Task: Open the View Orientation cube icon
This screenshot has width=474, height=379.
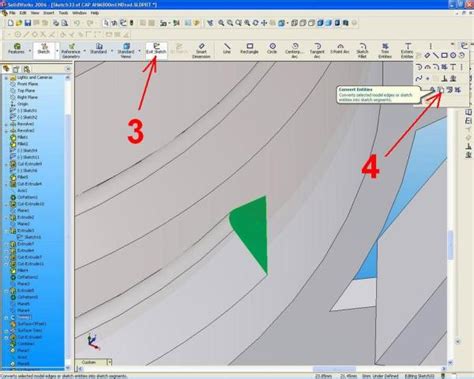Action: [282, 23]
